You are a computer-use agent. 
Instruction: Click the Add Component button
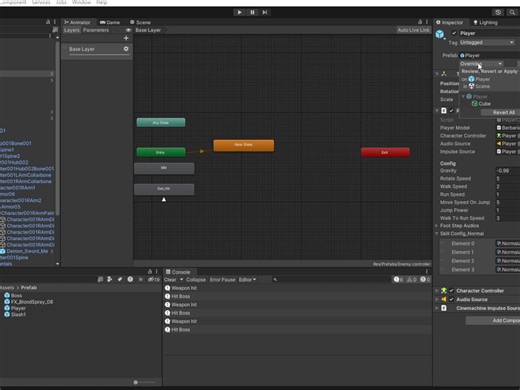coord(493,320)
